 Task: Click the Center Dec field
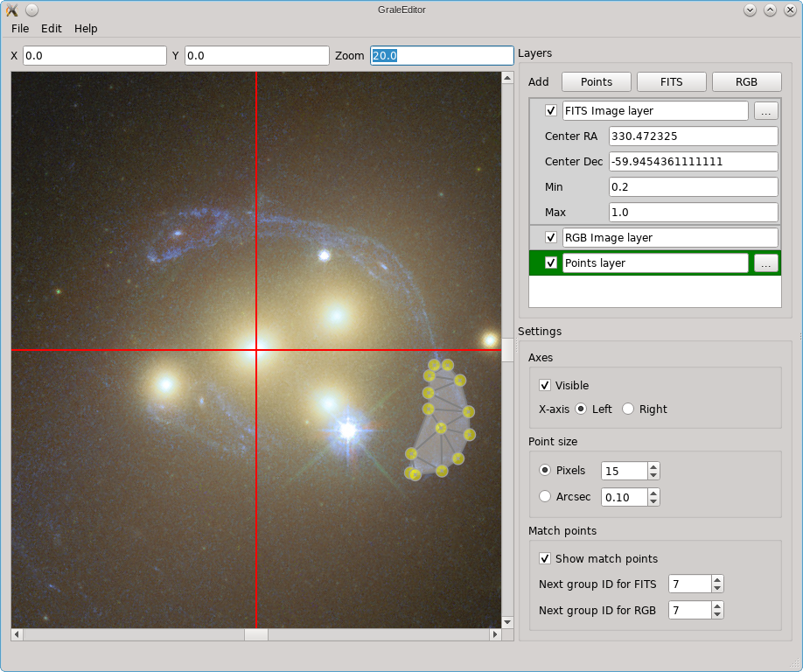(694, 162)
